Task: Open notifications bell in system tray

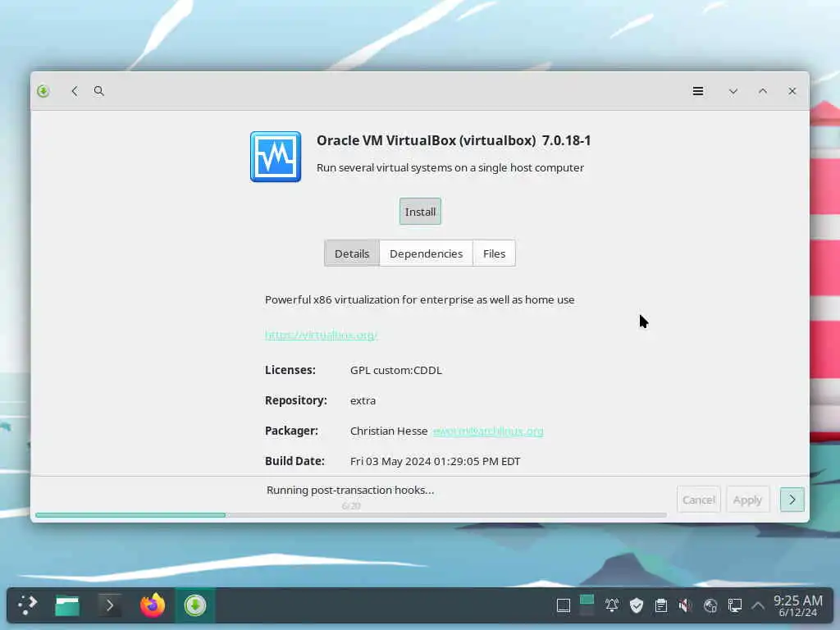Action: (x=611, y=605)
